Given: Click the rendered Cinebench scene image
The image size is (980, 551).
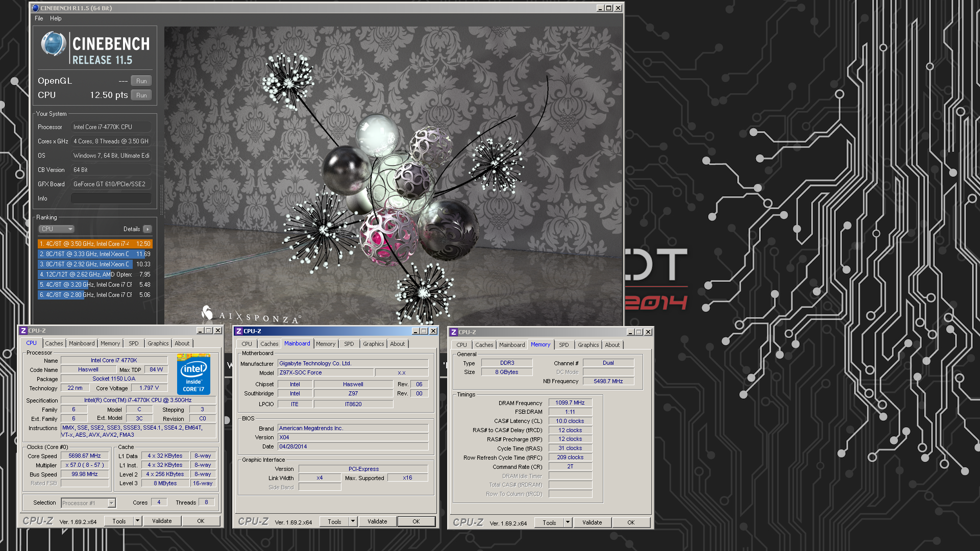Looking at the screenshot, I should coord(393,176).
